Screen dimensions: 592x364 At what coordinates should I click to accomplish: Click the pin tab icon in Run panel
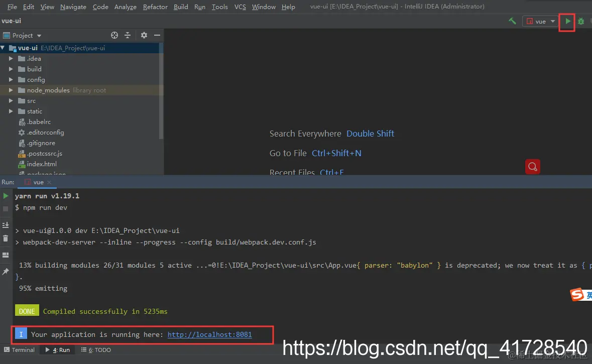coord(6,271)
